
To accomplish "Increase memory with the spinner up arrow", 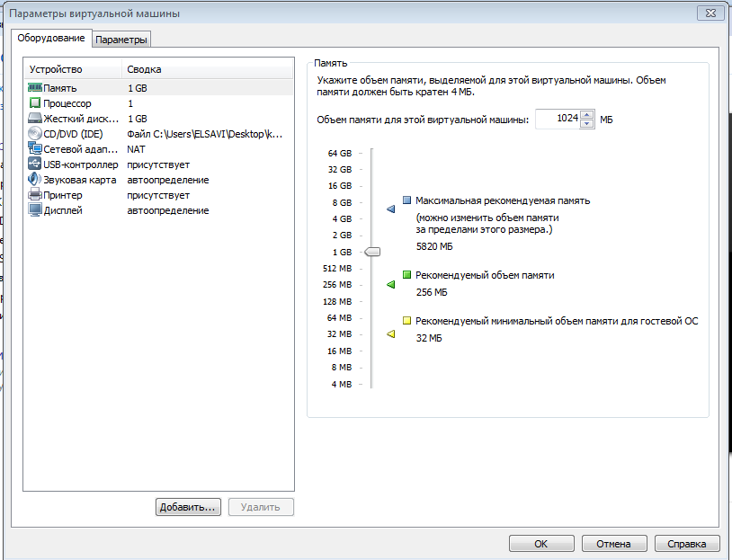I will pyautogui.click(x=587, y=114).
